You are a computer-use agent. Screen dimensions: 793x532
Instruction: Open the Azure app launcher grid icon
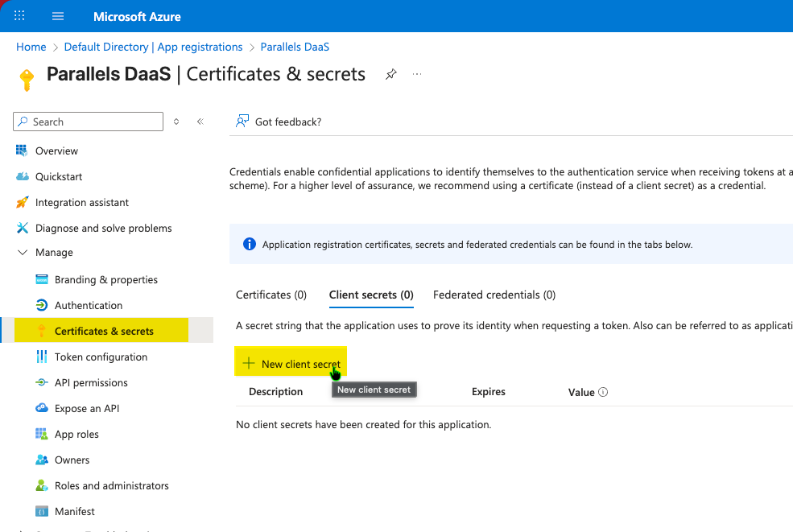coord(19,16)
